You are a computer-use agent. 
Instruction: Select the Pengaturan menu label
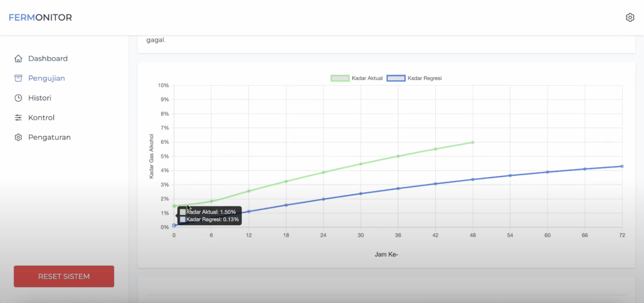49,137
